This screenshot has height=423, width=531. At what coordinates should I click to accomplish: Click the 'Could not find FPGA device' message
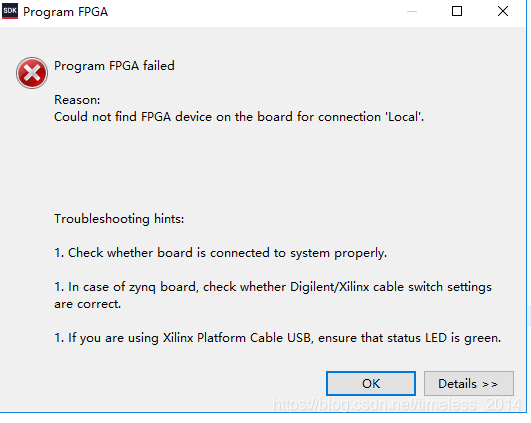click(239, 117)
